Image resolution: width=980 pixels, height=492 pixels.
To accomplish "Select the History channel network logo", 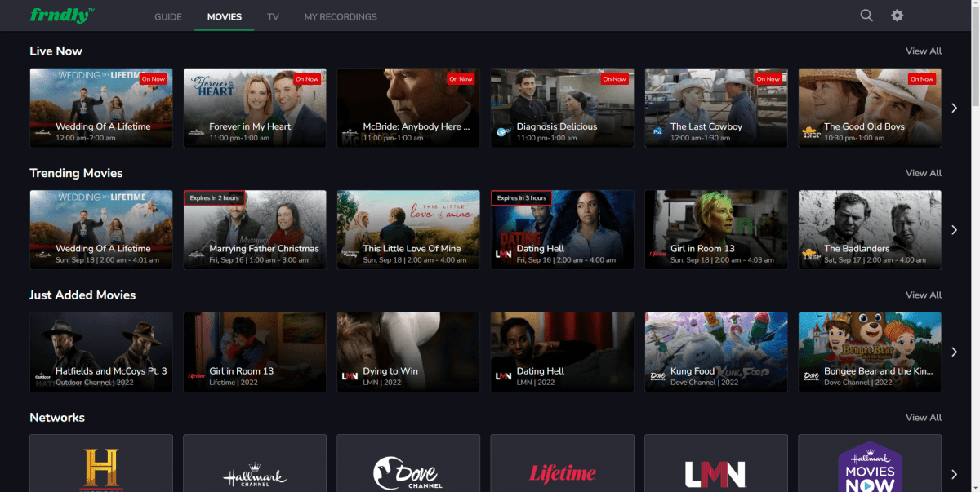I will coord(100,465).
